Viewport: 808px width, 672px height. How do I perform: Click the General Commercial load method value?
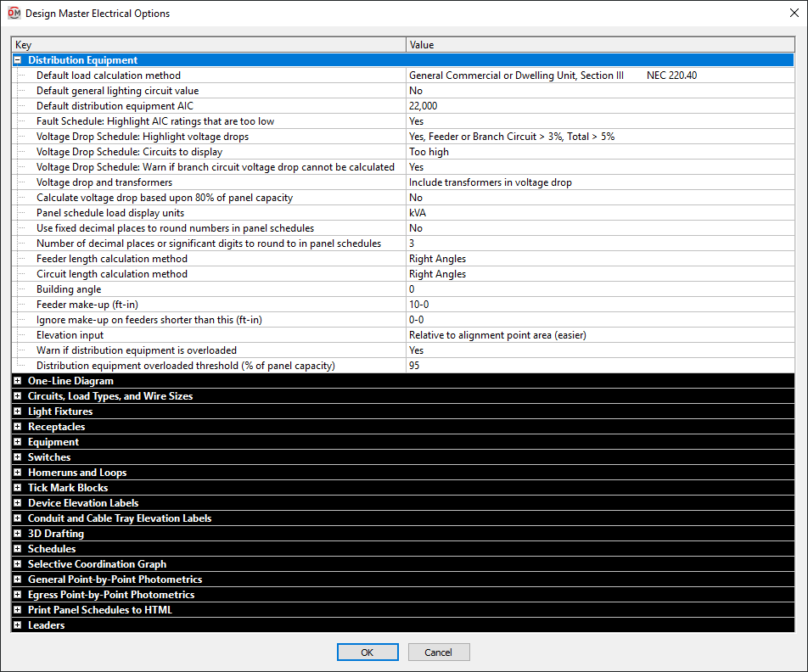tap(600, 76)
